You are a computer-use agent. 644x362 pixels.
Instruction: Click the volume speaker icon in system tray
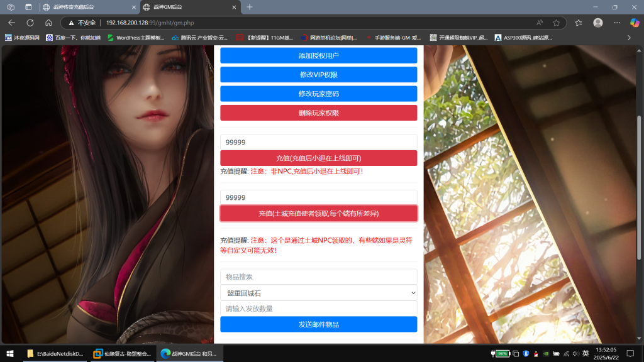575,354
